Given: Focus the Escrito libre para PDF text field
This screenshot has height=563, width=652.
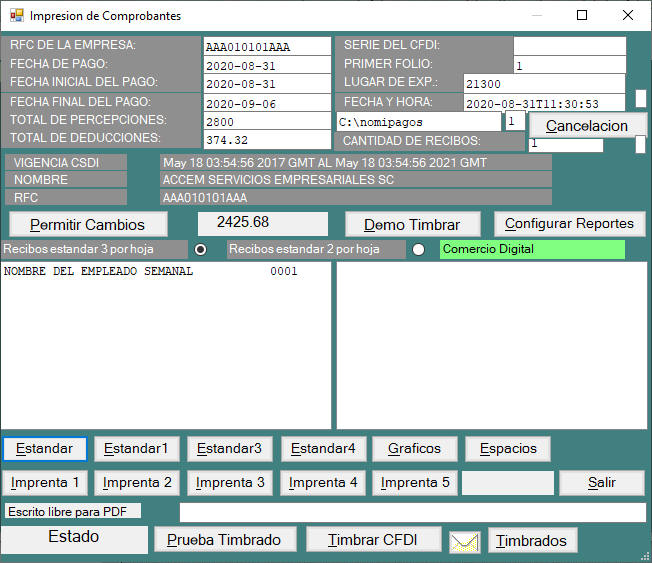Looking at the screenshot, I should (x=412, y=512).
